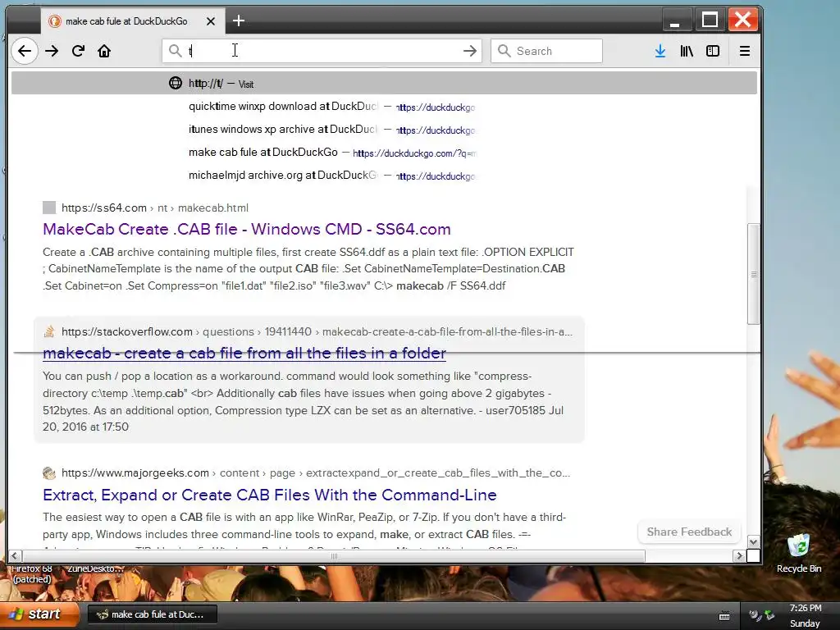Image resolution: width=840 pixels, height=630 pixels.
Task: Click the vertical scrollbar down arrow
Action: 753,541
